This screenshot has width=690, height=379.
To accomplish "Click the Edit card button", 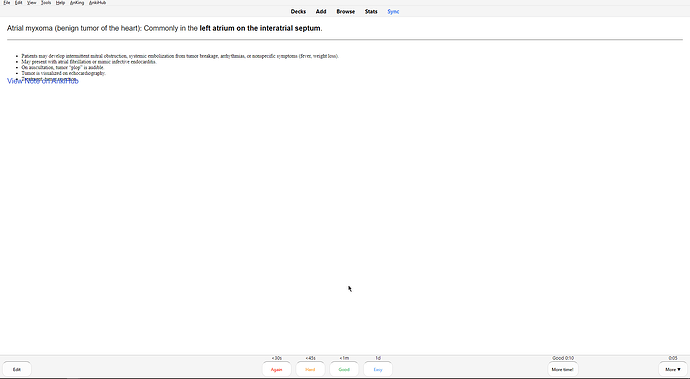I will [x=17, y=369].
